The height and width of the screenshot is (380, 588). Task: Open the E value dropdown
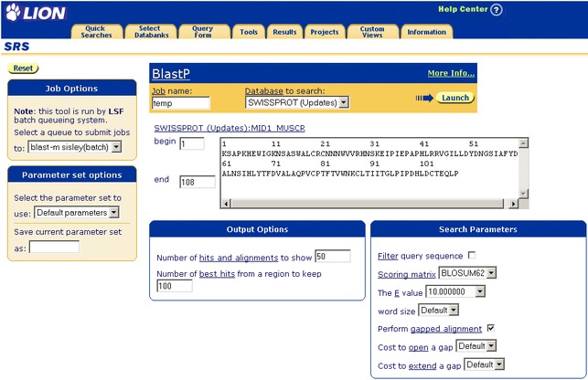pos(455,291)
